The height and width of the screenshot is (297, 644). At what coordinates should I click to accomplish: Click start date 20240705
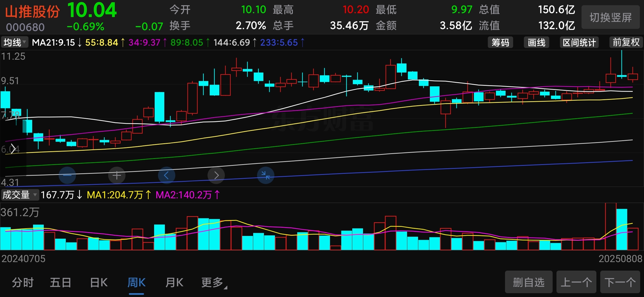click(23, 258)
